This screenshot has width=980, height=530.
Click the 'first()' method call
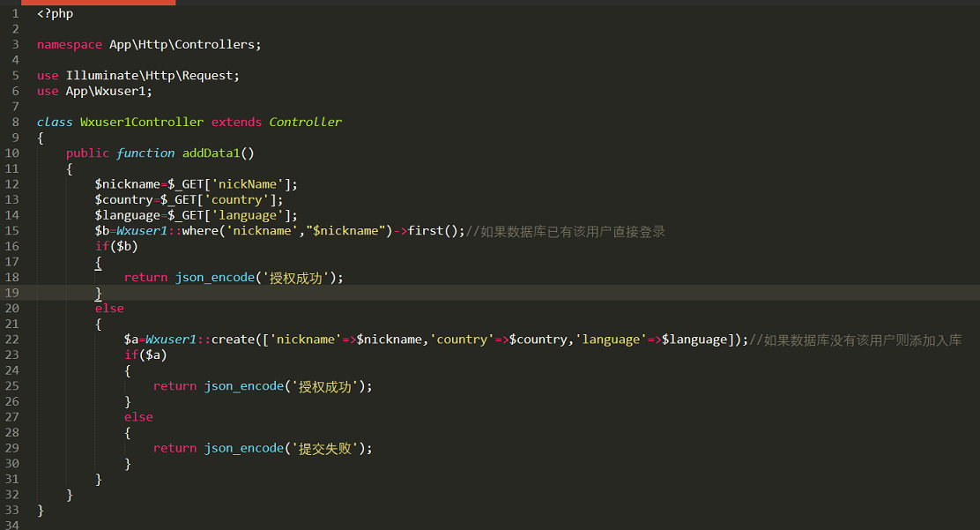tap(433, 231)
